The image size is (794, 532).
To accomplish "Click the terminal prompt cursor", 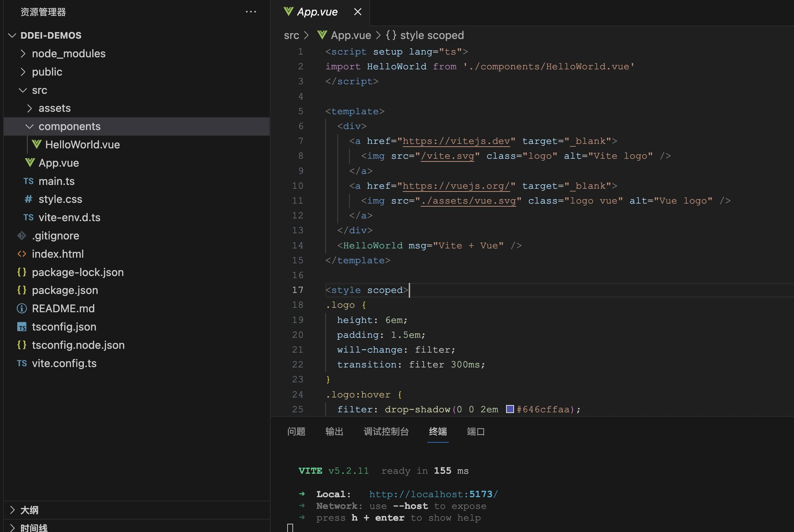I will tap(290, 528).
